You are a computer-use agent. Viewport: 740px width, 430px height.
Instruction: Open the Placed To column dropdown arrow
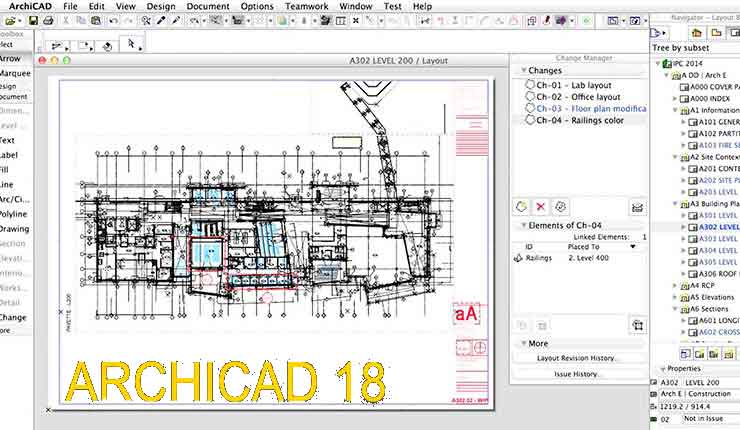[x=633, y=247]
